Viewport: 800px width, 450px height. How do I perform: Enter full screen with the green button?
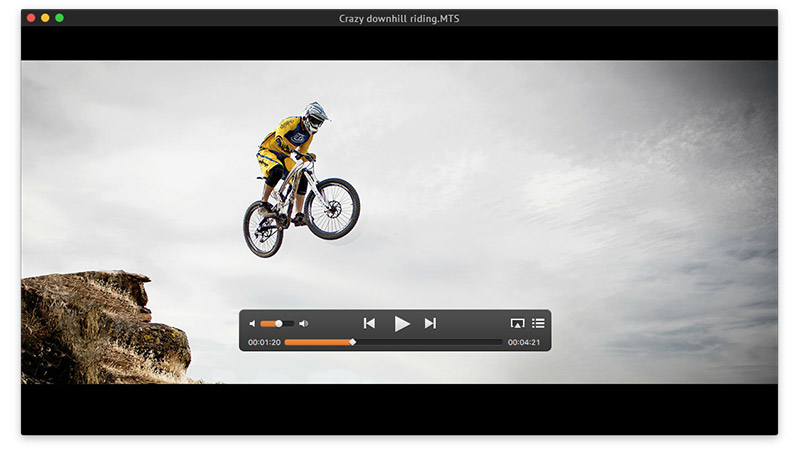click(59, 18)
